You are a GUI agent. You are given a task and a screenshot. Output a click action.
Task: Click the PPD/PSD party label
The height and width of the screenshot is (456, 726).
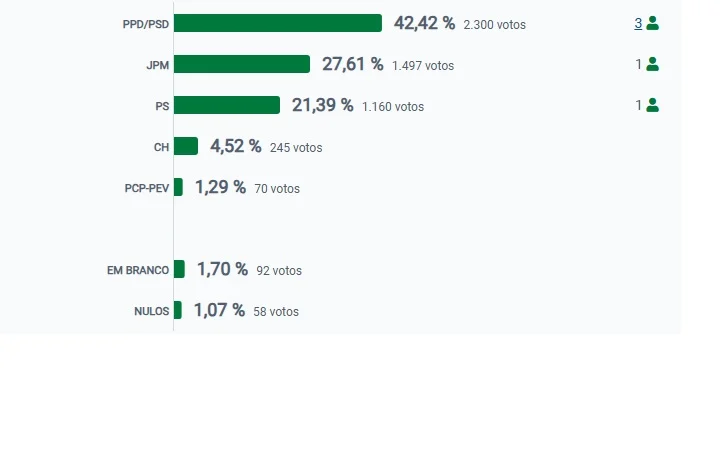[145, 25]
